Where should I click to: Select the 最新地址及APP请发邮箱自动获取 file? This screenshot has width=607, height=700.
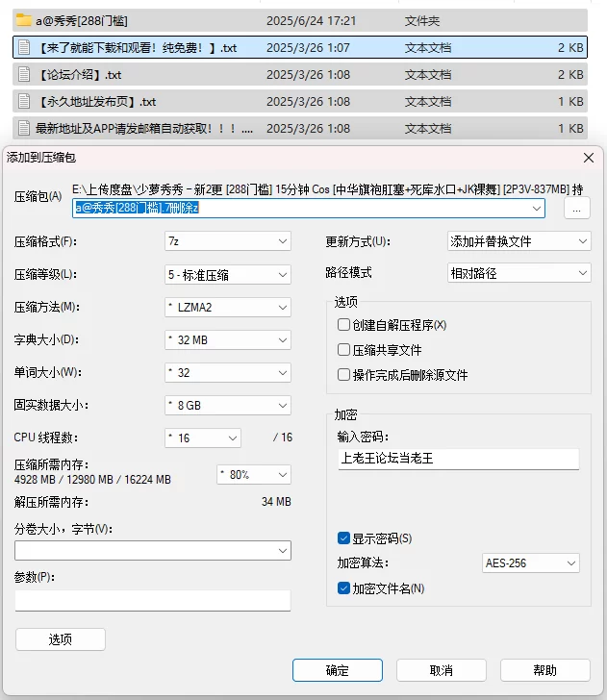coord(300,128)
